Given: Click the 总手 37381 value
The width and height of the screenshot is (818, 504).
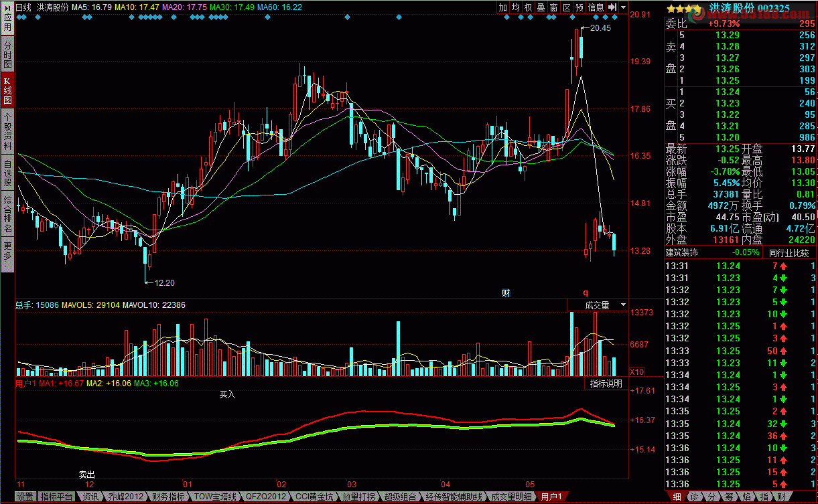Looking at the screenshot, I should [727, 194].
